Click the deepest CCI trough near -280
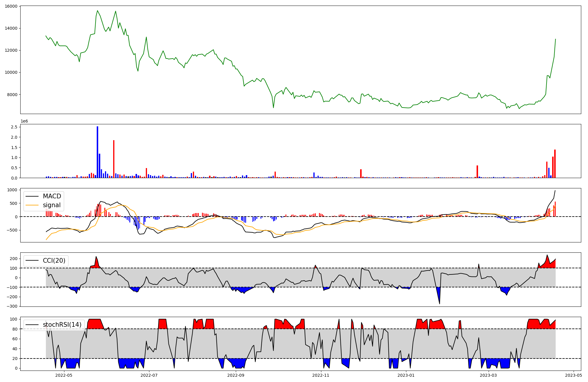The height and width of the screenshot is (382, 588). 440,303
